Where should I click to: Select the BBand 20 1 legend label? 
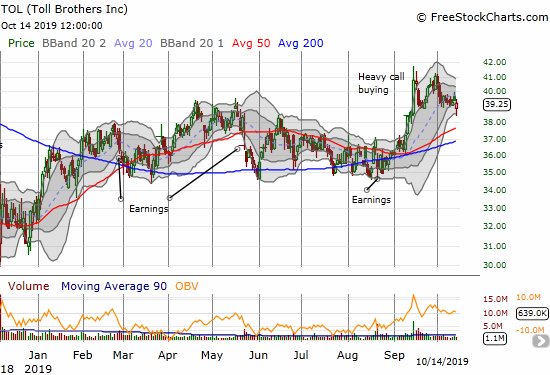tap(192, 43)
